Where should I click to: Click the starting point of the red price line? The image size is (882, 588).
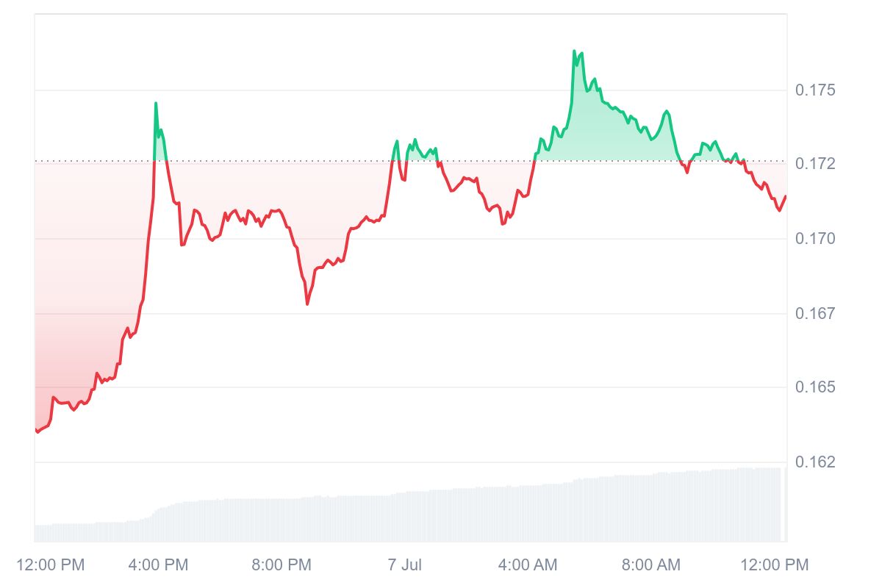click(36, 431)
